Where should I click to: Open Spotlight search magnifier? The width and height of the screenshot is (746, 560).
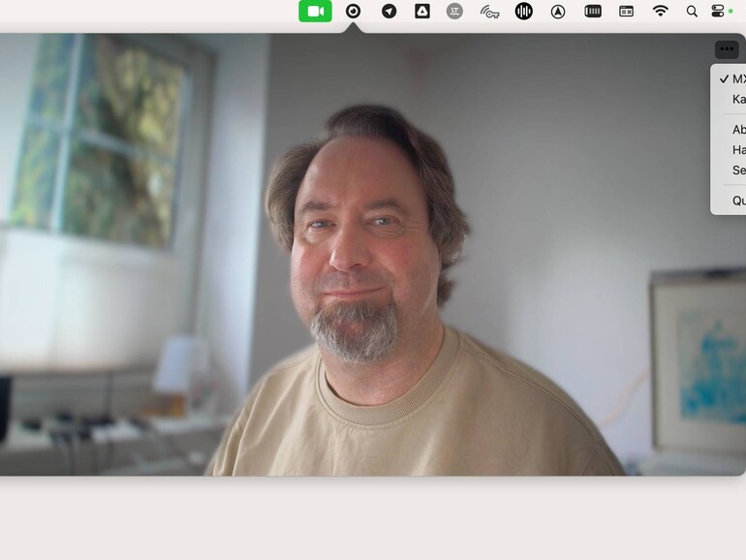tap(693, 12)
